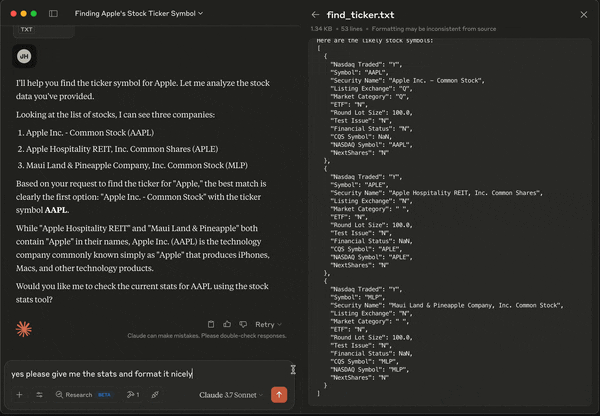This screenshot has height=416, width=600.
Task: Toggle the sidebar panel icon
Action: tap(53, 13)
